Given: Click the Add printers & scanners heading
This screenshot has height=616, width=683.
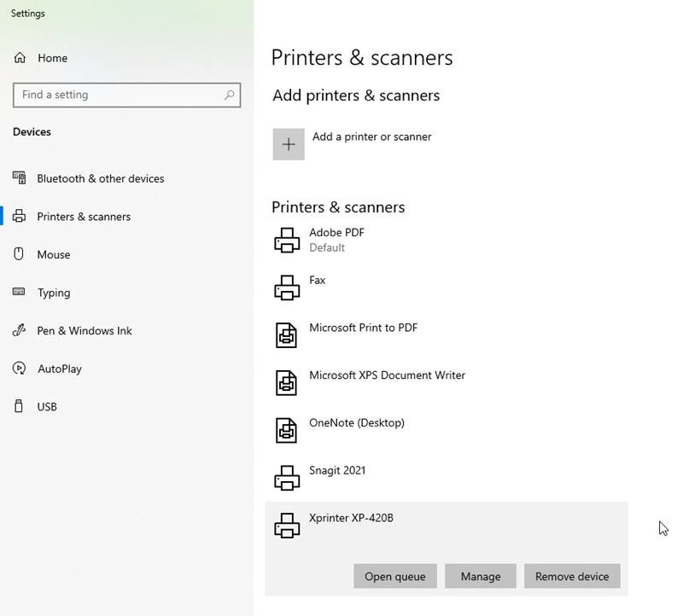Looking at the screenshot, I should 356,96.
